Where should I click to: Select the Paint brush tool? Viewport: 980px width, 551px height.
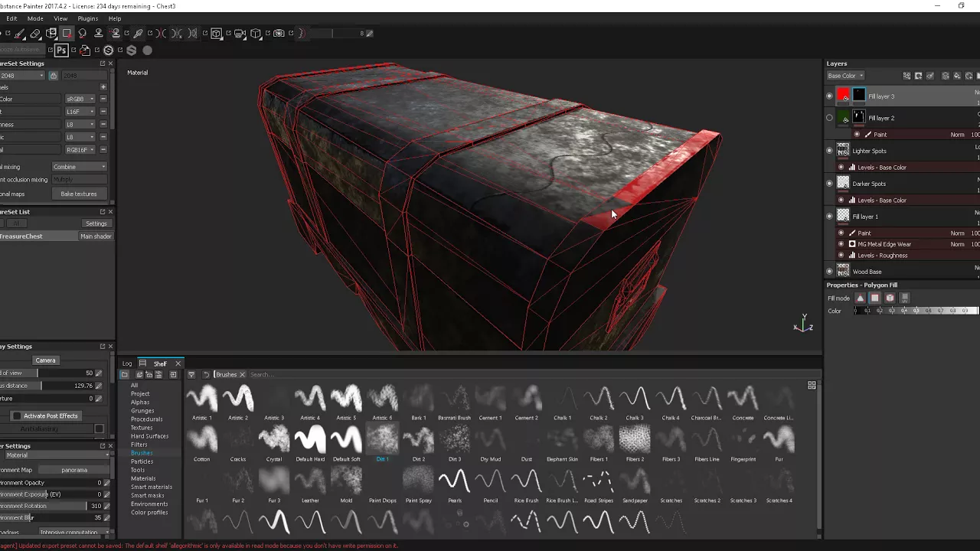coord(19,33)
